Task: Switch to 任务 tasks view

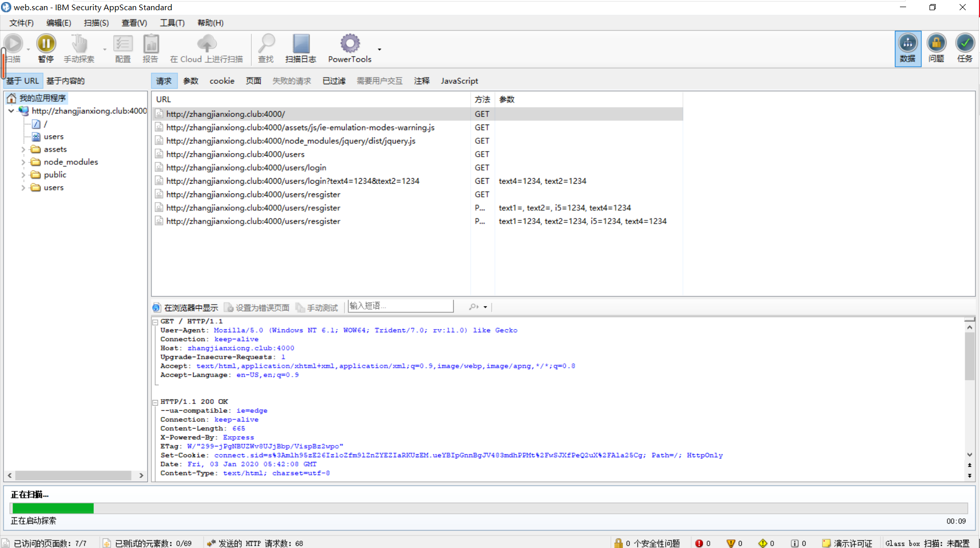Action: 965,49
